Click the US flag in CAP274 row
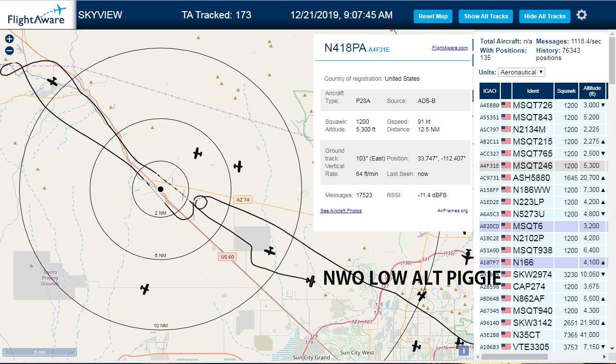616x364 pixels. coord(506,286)
